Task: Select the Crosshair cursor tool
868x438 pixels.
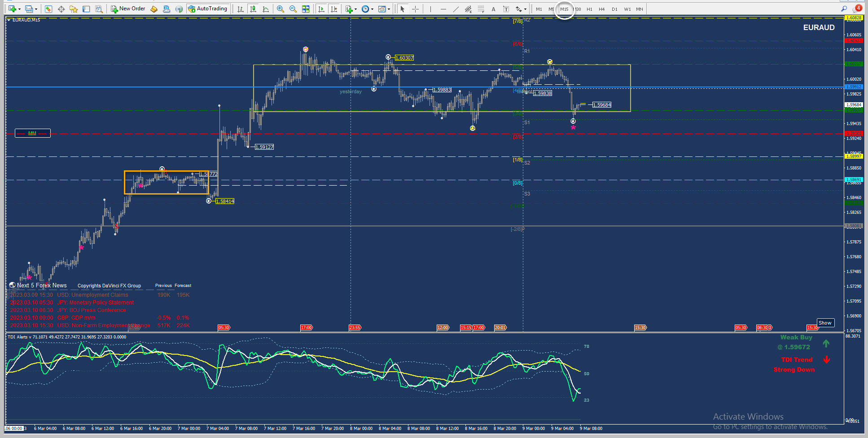Action: [415, 9]
